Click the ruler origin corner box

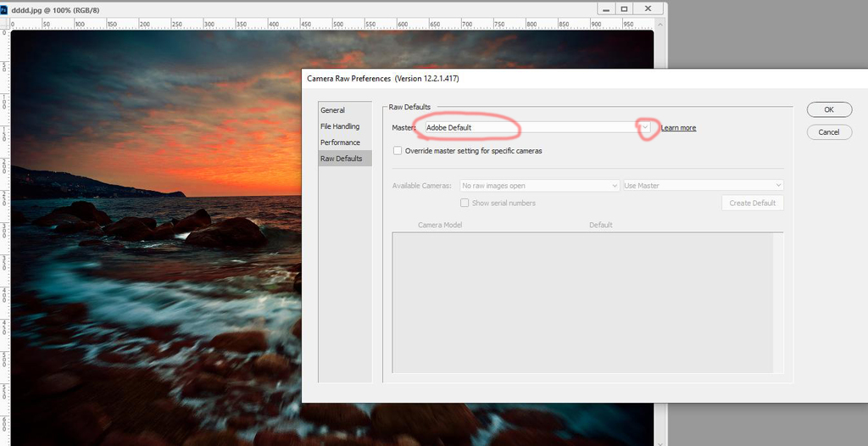(4, 25)
